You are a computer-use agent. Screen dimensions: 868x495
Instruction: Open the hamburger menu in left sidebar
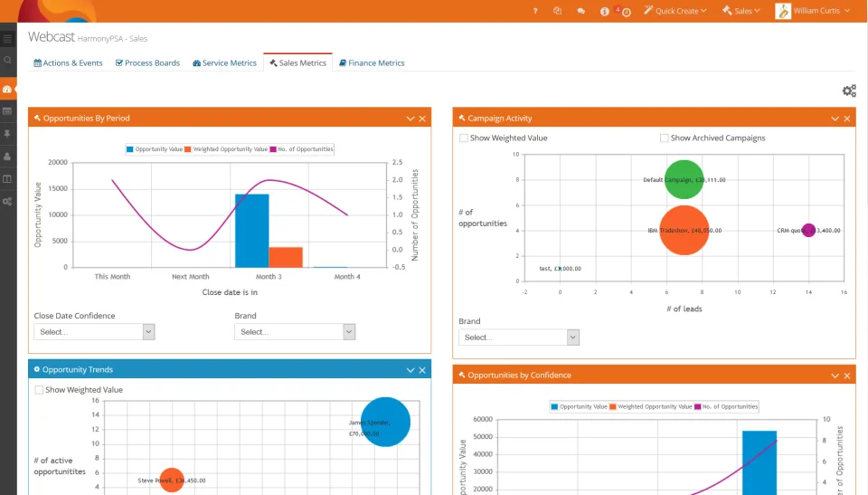coord(7,39)
